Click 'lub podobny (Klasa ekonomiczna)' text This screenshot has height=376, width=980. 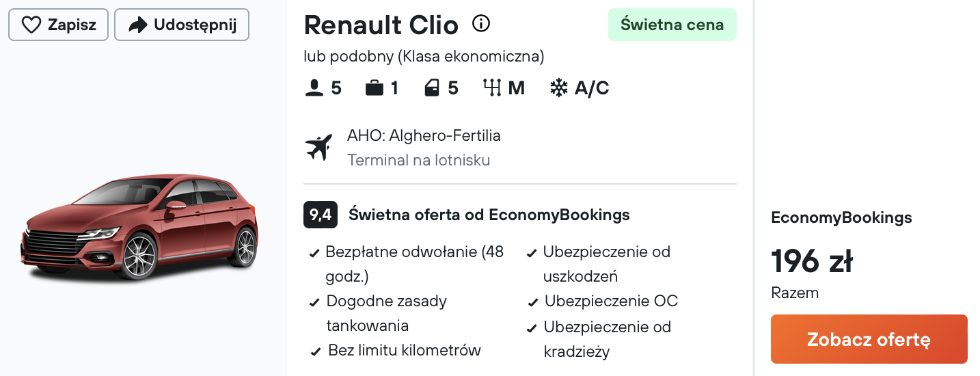click(424, 57)
